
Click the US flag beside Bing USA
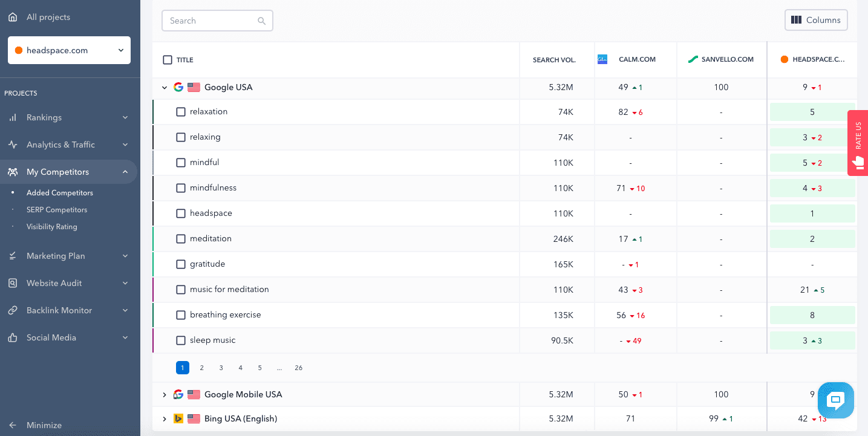[194, 418]
